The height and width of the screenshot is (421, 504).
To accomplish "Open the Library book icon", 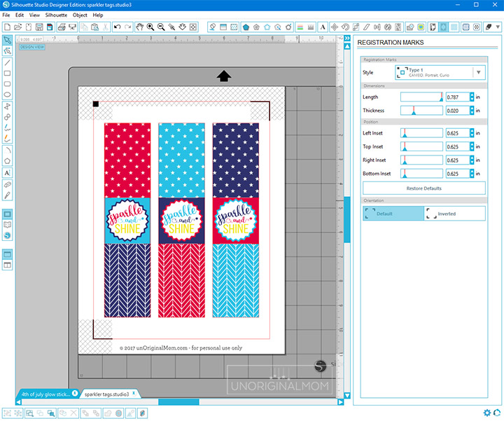I will tap(8, 225).
